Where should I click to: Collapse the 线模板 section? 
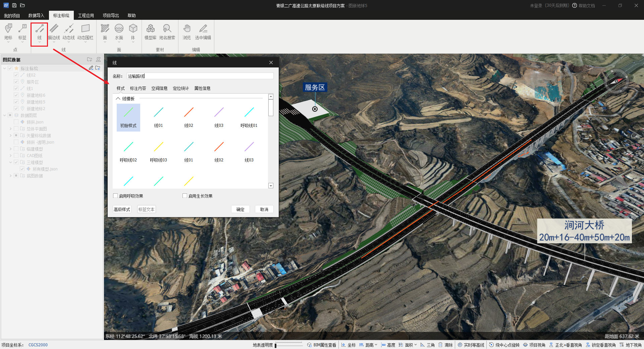[x=118, y=99]
